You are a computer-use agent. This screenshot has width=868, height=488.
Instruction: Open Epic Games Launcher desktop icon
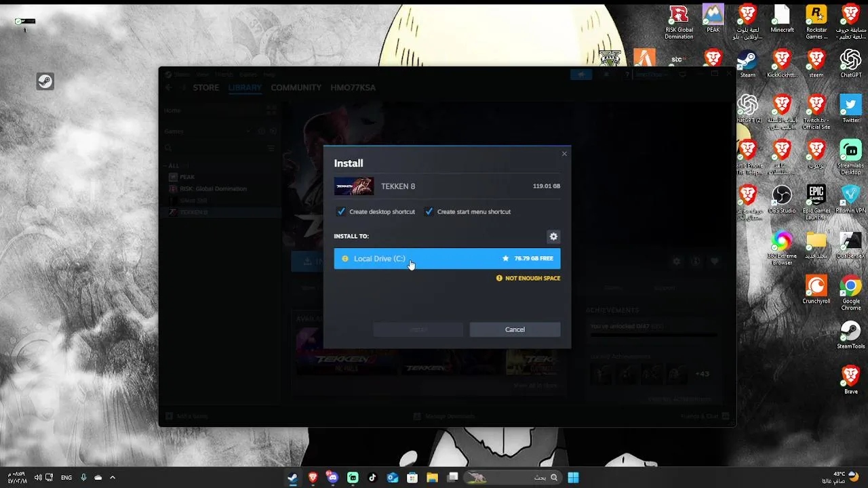coord(816,203)
